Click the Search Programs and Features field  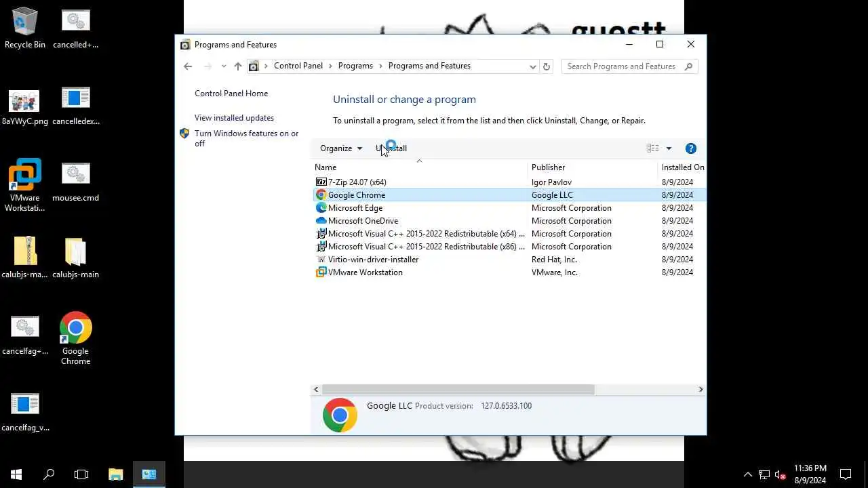[623, 66]
